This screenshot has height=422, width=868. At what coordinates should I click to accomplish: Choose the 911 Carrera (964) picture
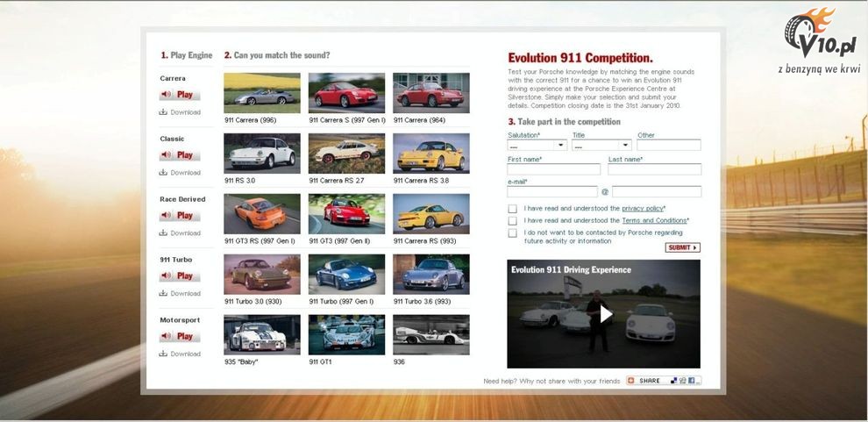[431, 93]
